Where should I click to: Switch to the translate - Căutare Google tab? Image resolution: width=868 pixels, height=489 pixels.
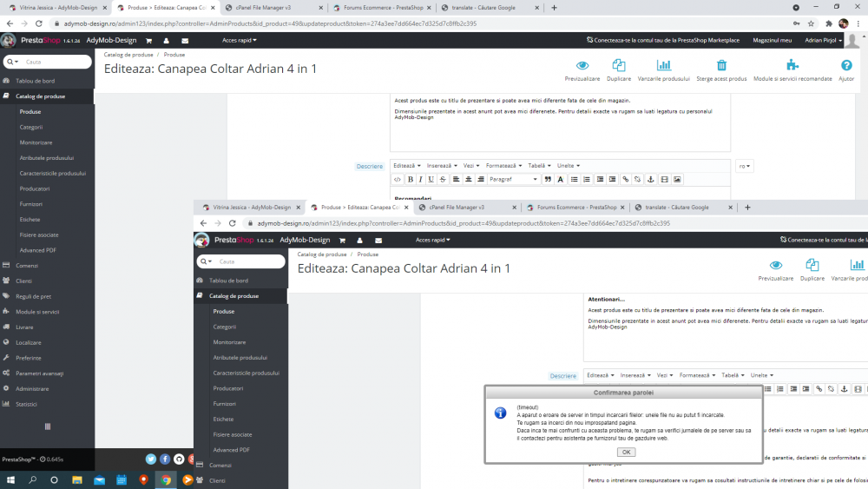pyautogui.click(x=490, y=8)
